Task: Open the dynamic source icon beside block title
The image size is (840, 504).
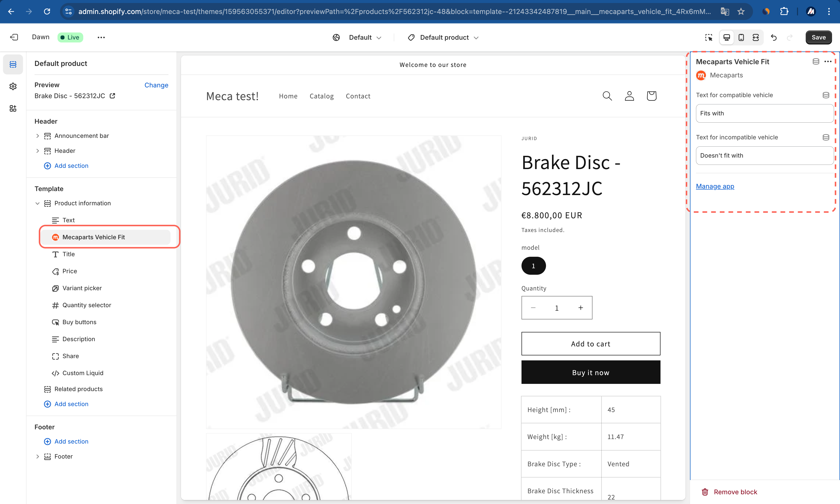Action: click(x=815, y=61)
